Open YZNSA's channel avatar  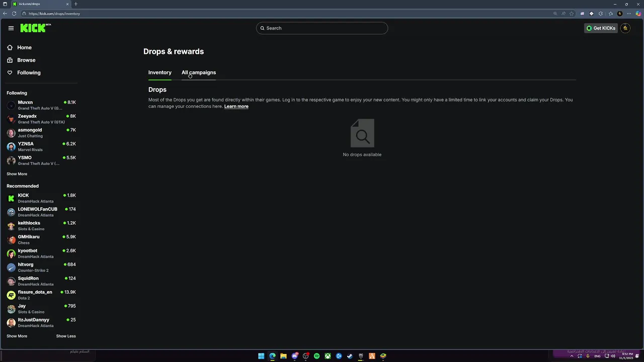tap(11, 146)
